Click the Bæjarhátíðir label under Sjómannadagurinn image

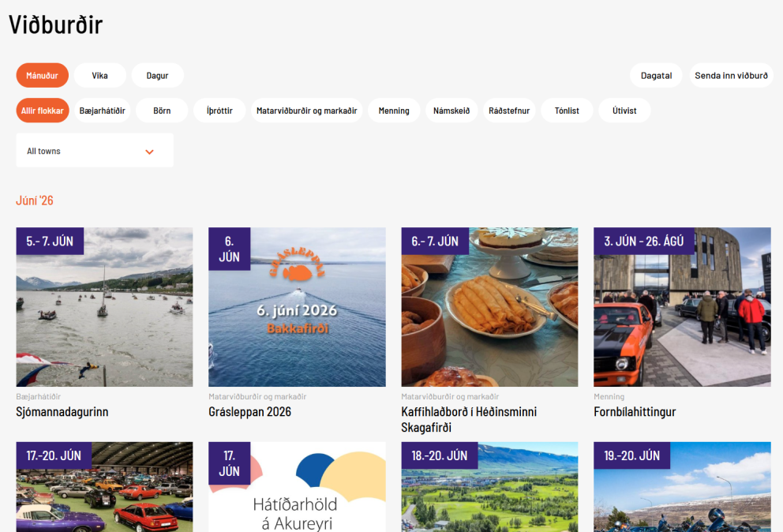(x=39, y=396)
